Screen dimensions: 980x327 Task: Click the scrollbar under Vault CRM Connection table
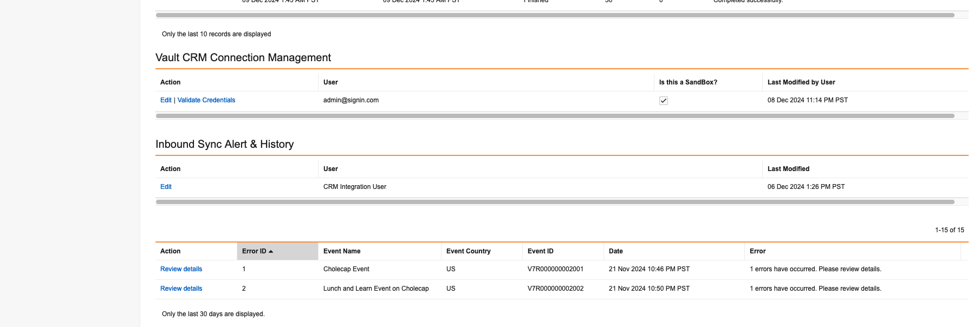(x=555, y=116)
